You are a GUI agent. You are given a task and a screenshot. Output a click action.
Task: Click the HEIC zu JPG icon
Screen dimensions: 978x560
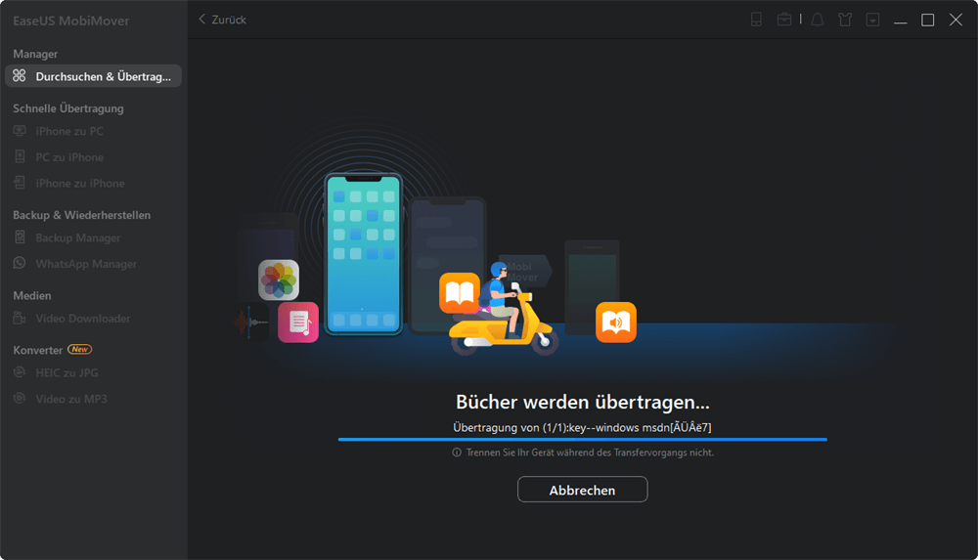coord(20,372)
